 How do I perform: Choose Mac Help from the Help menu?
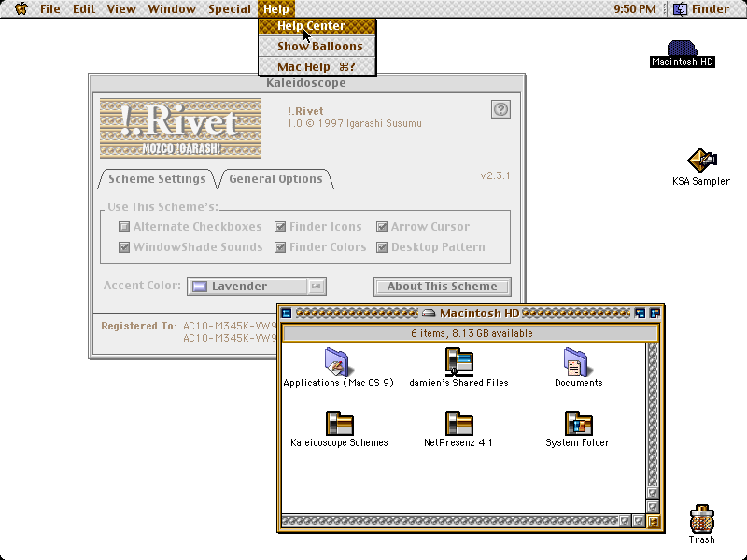pyautogui.click(x=317, y=66)
